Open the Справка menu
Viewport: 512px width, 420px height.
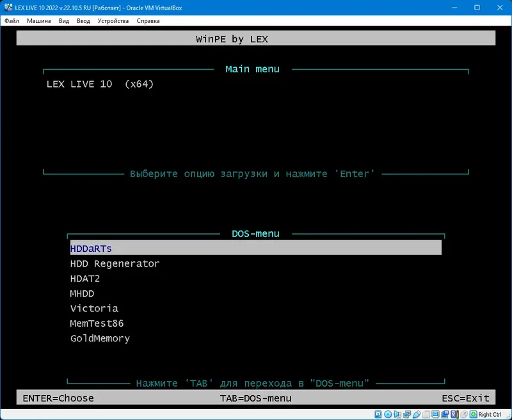[x=148, y=21]
